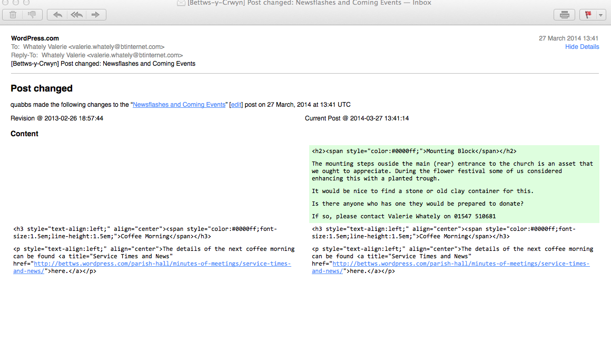
Task: Click the WordPress.com sender name
Action: tap(35, 38)
